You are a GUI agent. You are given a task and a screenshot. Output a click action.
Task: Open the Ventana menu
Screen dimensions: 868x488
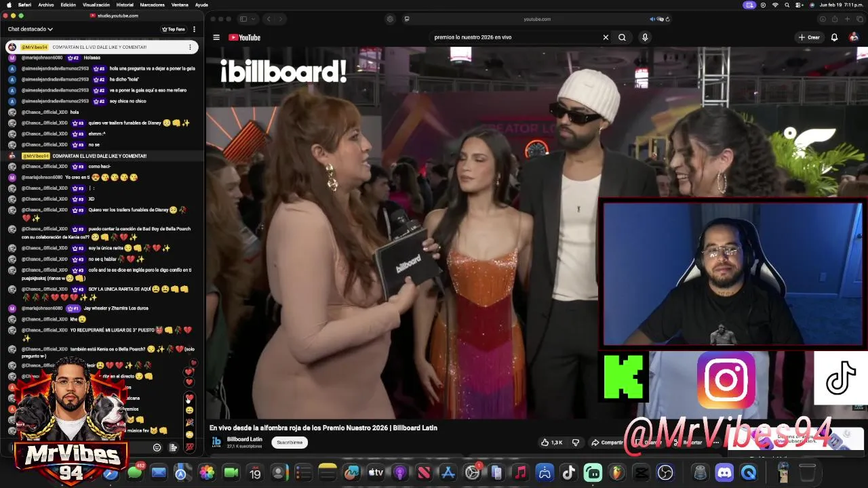(180, 5)
